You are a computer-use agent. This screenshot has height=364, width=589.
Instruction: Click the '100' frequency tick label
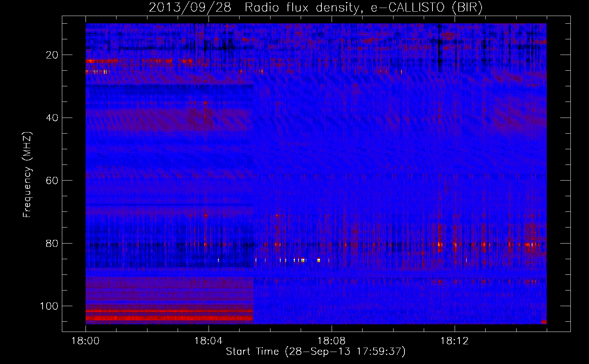pyautogui.click(x=49, y=306)
